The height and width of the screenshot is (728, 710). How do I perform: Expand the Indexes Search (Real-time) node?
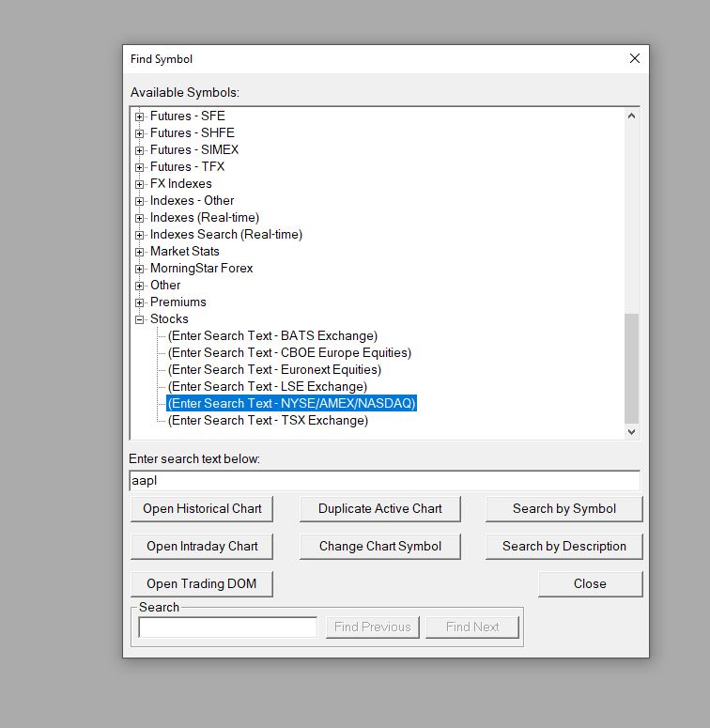tap(139, 235)
